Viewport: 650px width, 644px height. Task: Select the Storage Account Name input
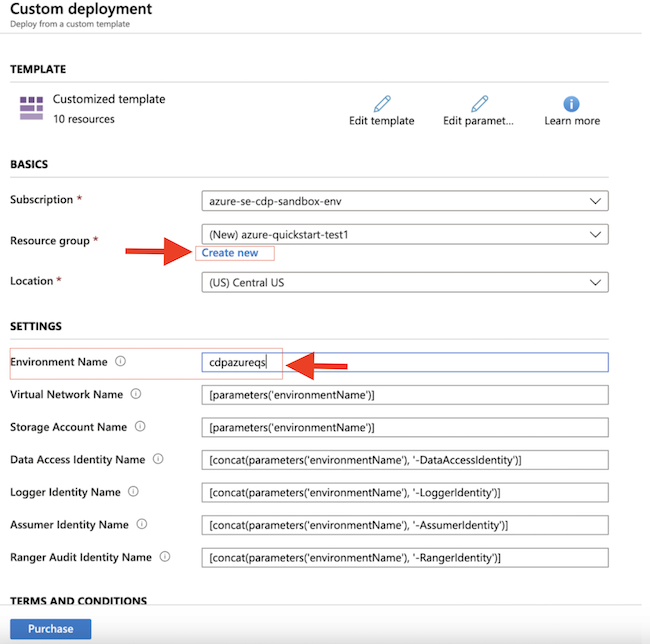405,428
